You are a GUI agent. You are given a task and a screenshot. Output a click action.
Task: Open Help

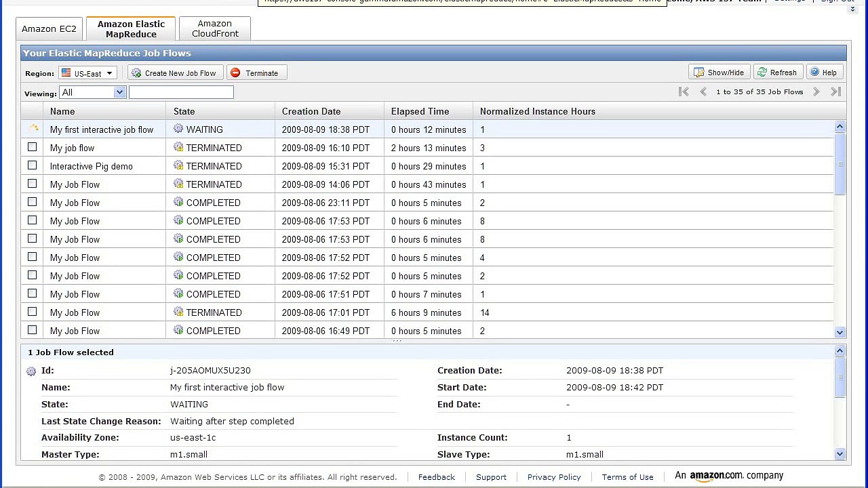[x=825, y=73]
